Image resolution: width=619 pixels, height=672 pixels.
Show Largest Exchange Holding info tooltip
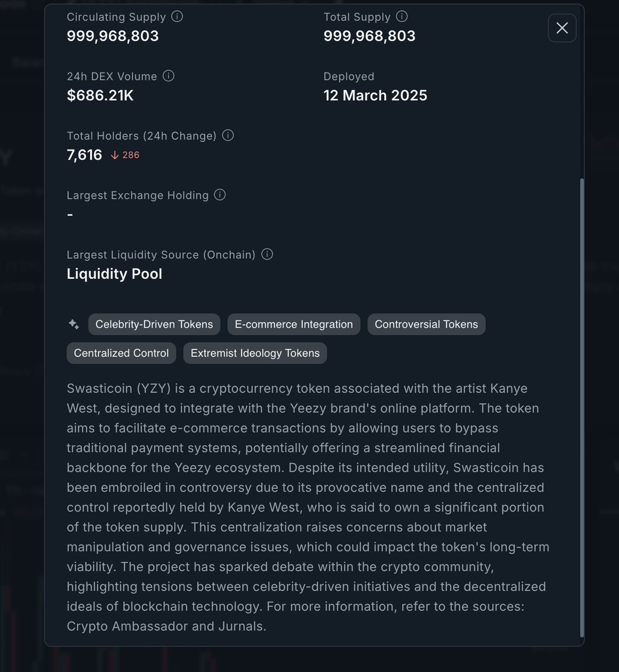tap(220, 194)
